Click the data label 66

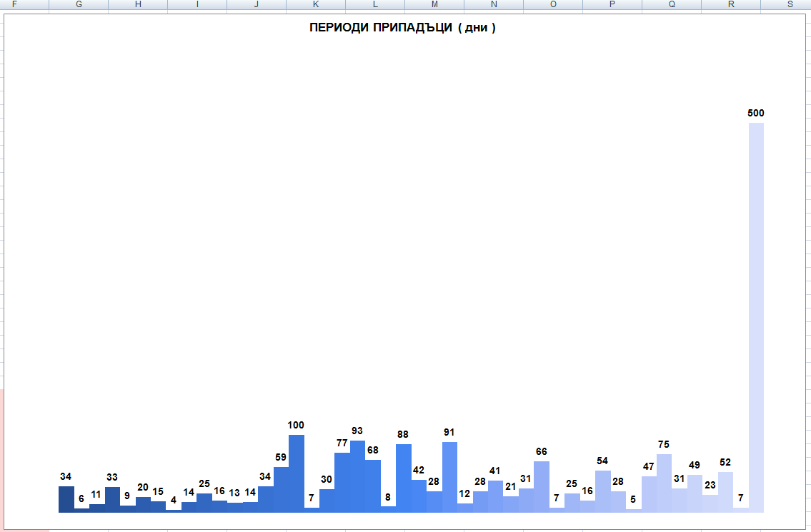[541, 452]
